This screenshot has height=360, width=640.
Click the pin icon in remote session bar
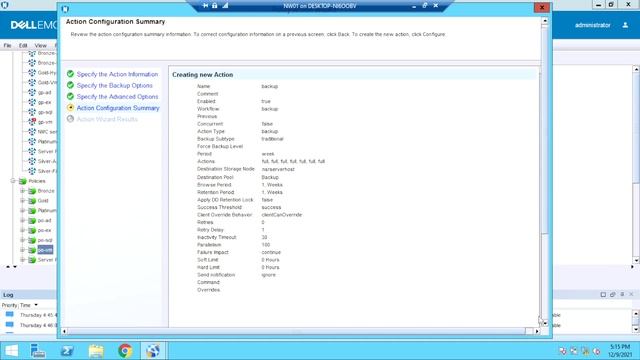click(x=205, y=6)
